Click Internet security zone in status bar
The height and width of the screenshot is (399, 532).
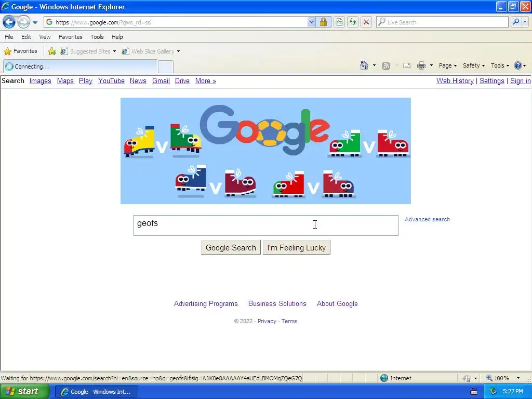395,378
